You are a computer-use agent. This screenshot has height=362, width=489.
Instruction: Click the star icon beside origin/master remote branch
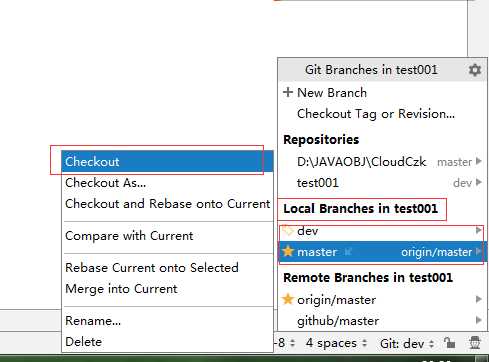click(288, 299)
